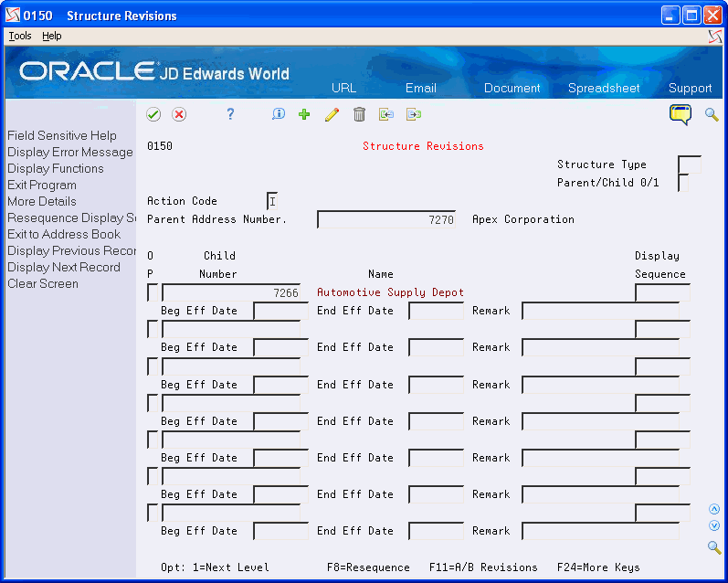Click the scroll down arrow icon
The image size is (728, 583).
coord(714,525)
